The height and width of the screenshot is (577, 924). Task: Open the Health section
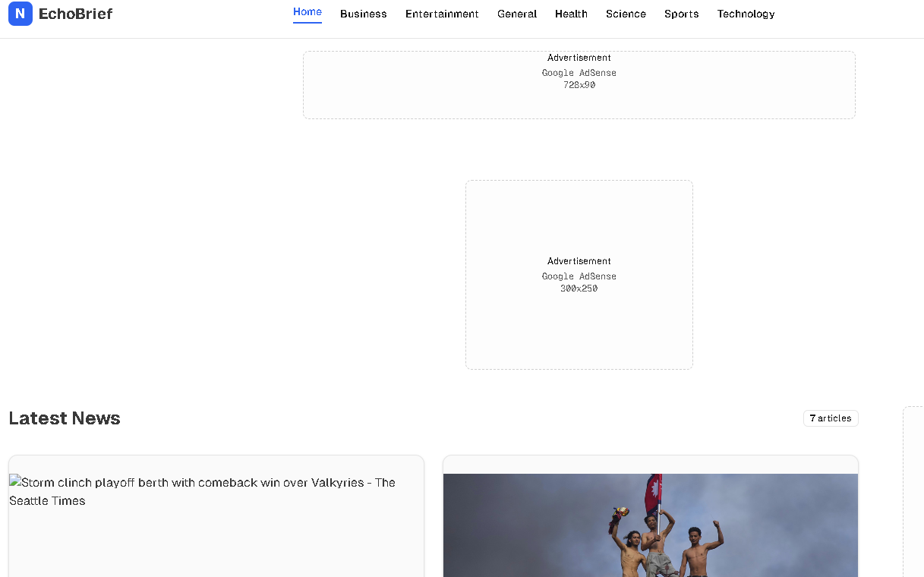[x=571, y=14]
